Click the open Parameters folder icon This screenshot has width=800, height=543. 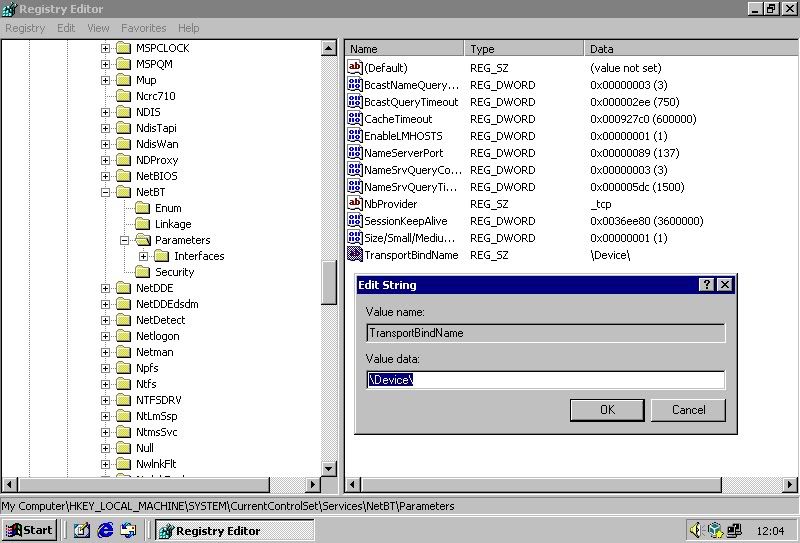pos(143,240)
